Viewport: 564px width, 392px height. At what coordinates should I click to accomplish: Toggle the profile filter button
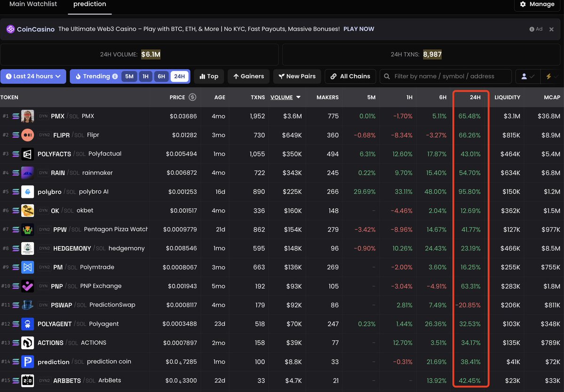(527, 76)
